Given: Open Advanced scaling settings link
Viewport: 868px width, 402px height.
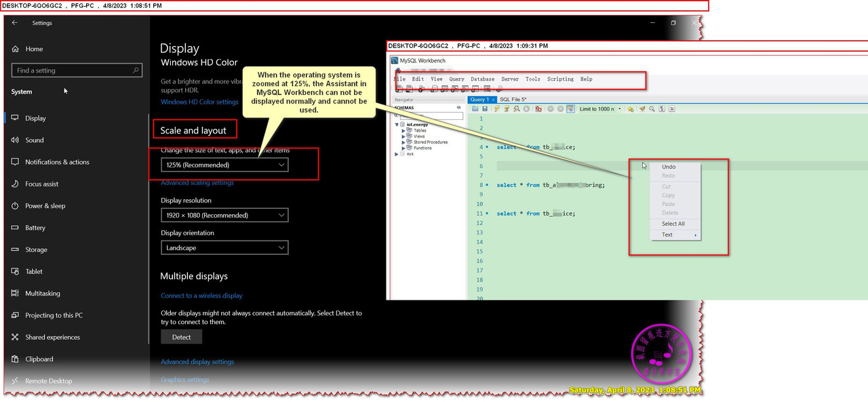Looking at the screenshot, I should click(197, 183).
